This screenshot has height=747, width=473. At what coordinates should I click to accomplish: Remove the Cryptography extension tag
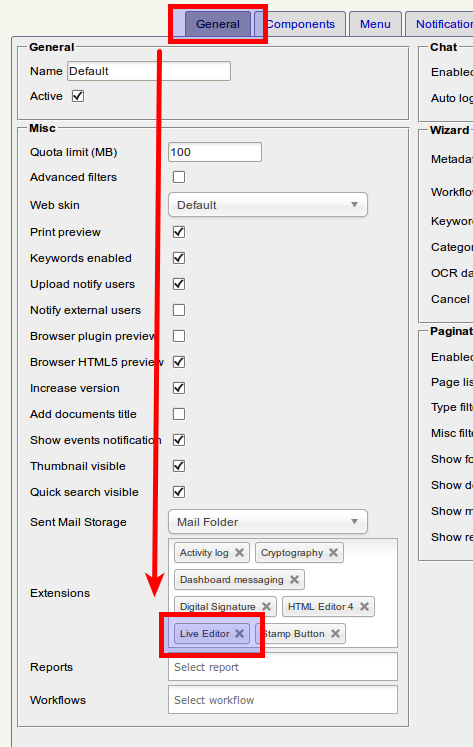coord(333,553)
